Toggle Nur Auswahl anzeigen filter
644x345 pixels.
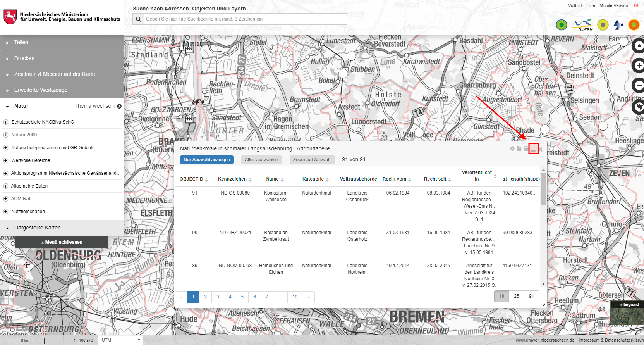click(207, 160)
